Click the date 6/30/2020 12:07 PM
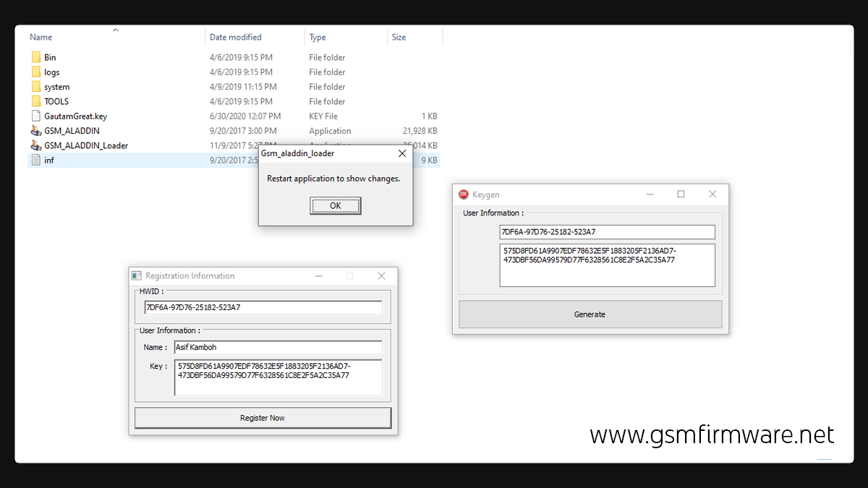This screenshot has width=868, height=488. [x=245, y=116]
